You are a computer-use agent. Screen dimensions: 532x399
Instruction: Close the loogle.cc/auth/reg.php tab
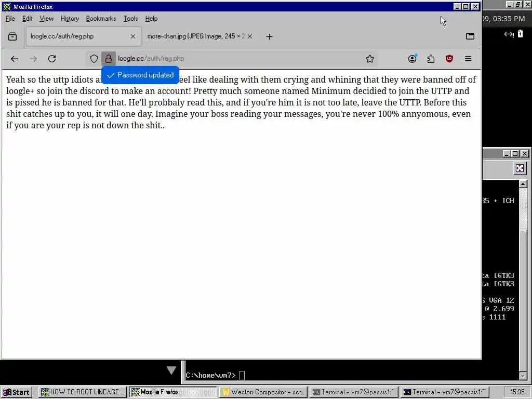(x=133, y=36)
